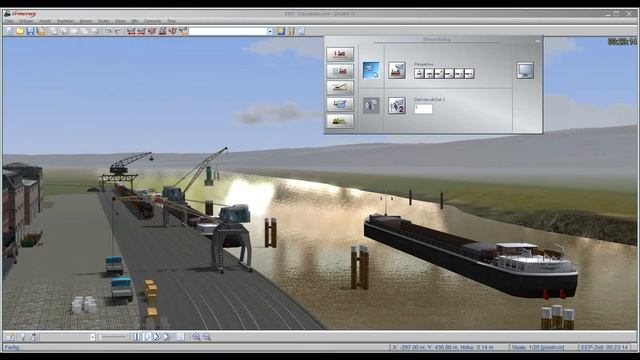Screen dimensions: 640x360
Task: Create a new layout with the blank page icon
Action: [x=9, y=31]
